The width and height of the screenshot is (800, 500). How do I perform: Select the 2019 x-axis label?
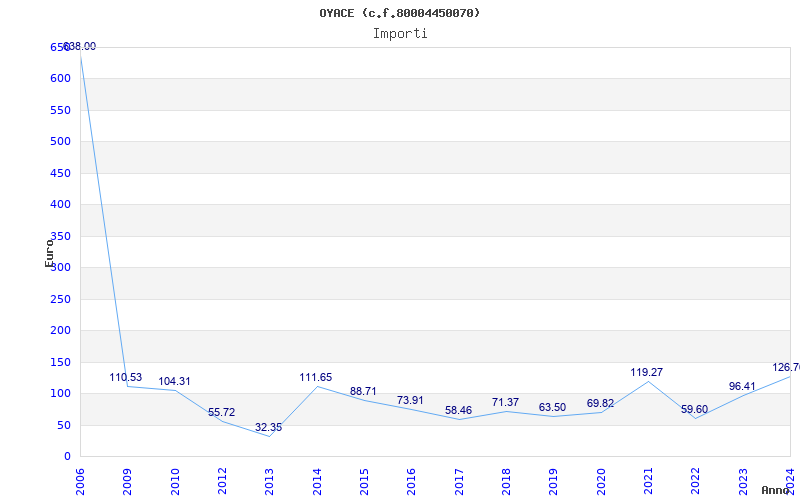554,482
